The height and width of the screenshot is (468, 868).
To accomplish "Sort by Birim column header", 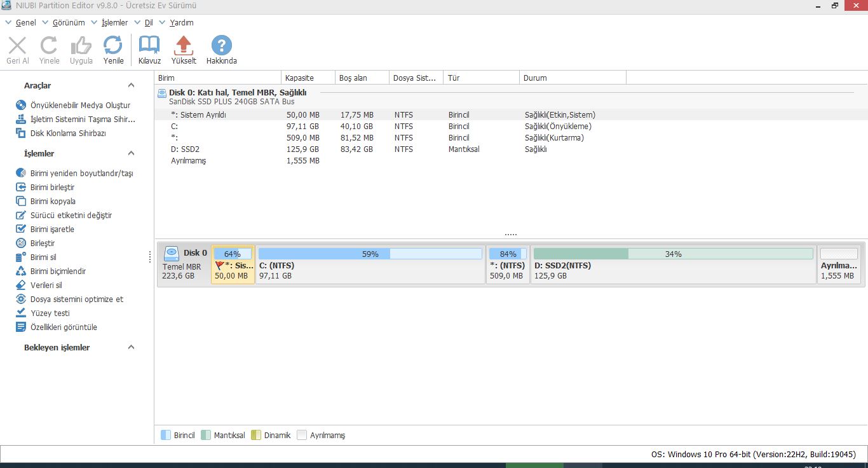I will 218,78.
